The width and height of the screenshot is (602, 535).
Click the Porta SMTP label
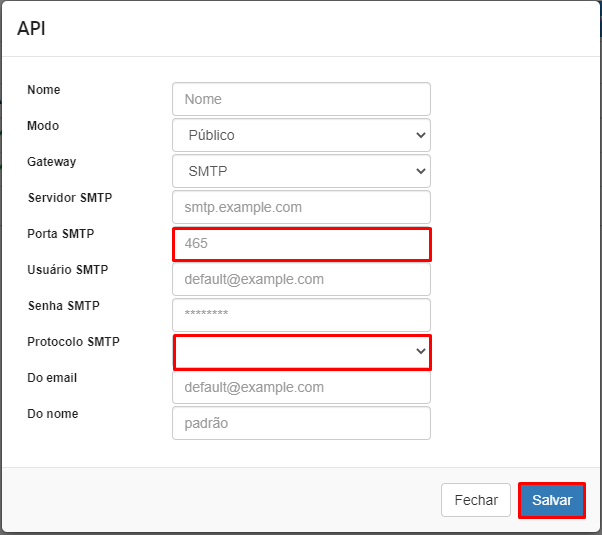[x=61, y=234]
